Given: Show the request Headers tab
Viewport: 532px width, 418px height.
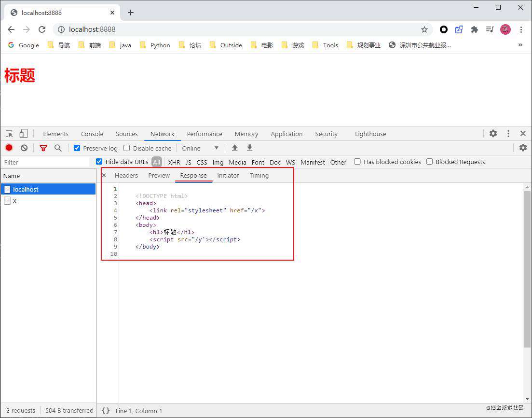Looking at the screenshot, I should [126, 175].
